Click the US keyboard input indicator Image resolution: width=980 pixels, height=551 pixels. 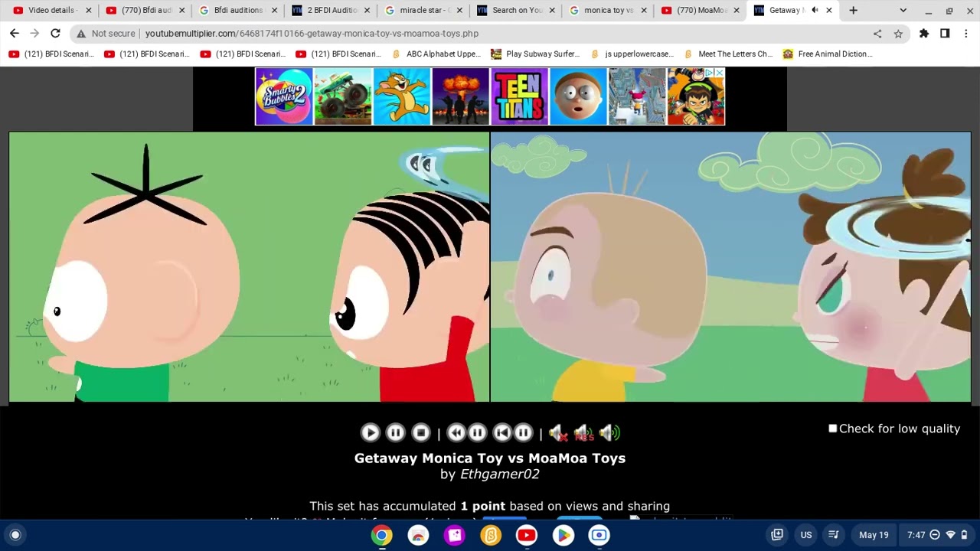[806, 535]
